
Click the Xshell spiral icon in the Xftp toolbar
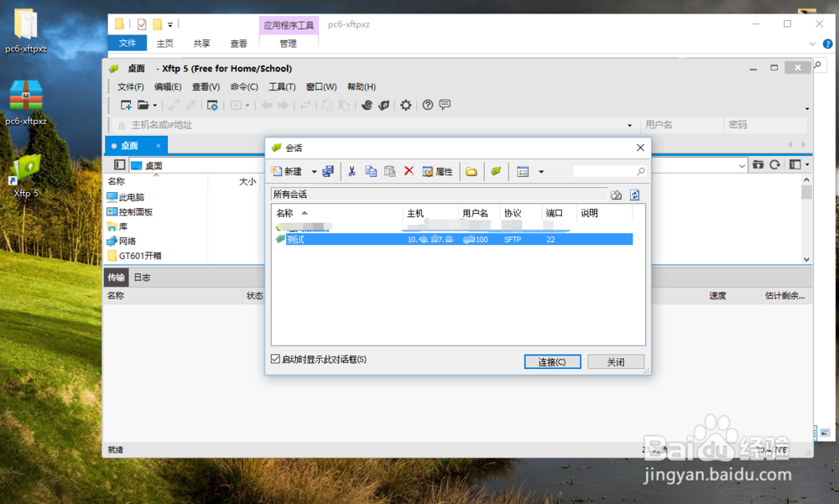point(367,106)
